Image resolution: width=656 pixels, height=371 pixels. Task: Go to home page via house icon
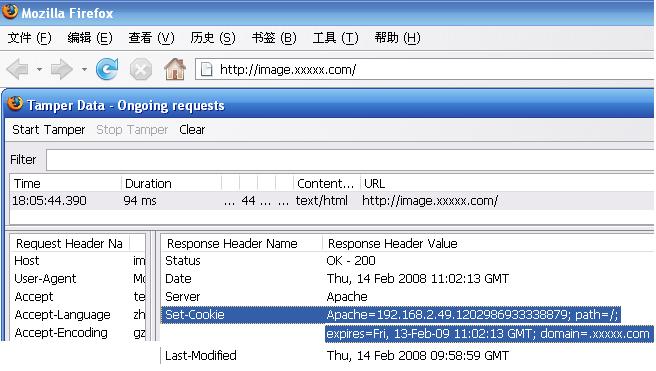174,69
